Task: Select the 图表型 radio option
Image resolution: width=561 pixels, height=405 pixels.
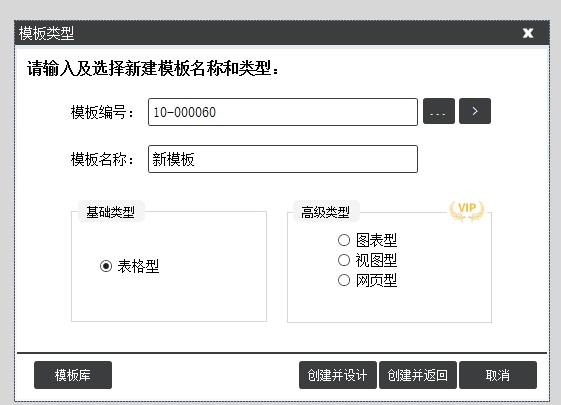Action: (x=344, y=240)
